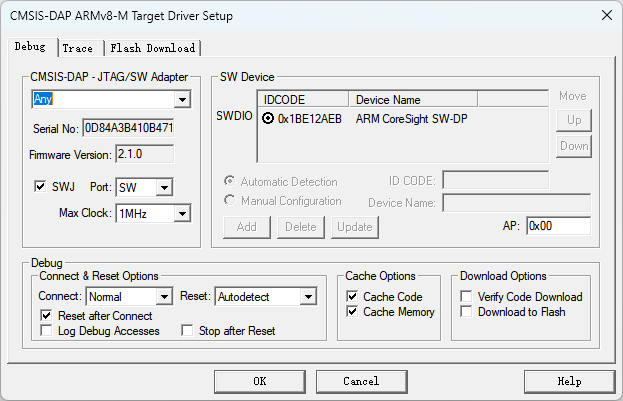Screen dimensions: 623x401
Task: Toggle Reset after Connect checkbox
Action: pos(46,316)
